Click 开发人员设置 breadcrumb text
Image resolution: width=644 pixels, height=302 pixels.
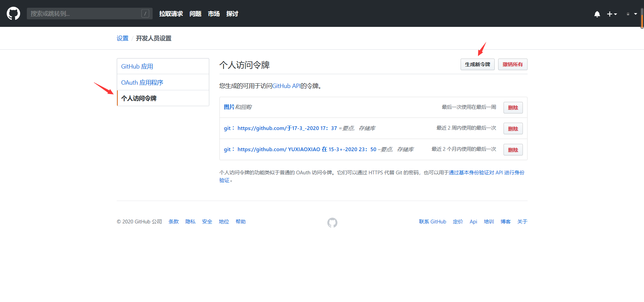(x=154, y=38)
